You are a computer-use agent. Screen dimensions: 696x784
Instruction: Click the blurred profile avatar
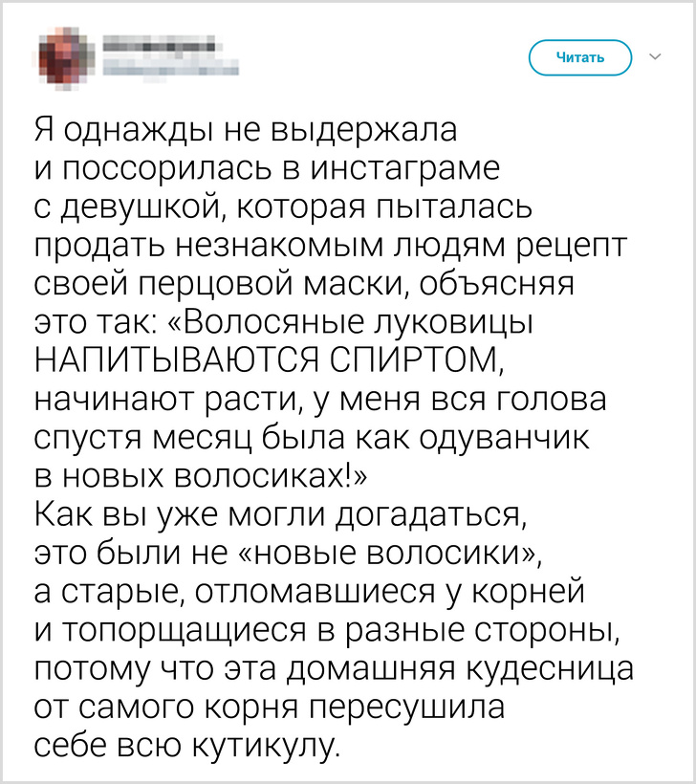pos(66,55)
